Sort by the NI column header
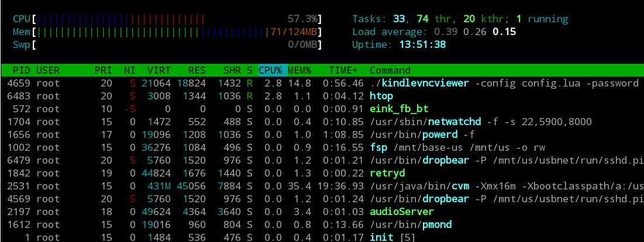Image resolution: width=644 pixels, height=242 pixels. tap(130, 71)
